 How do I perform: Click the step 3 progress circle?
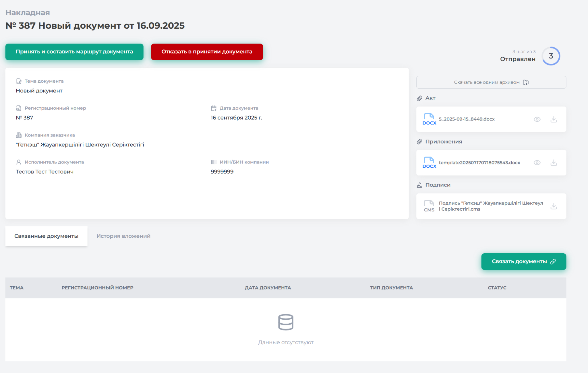coord(551,56)
